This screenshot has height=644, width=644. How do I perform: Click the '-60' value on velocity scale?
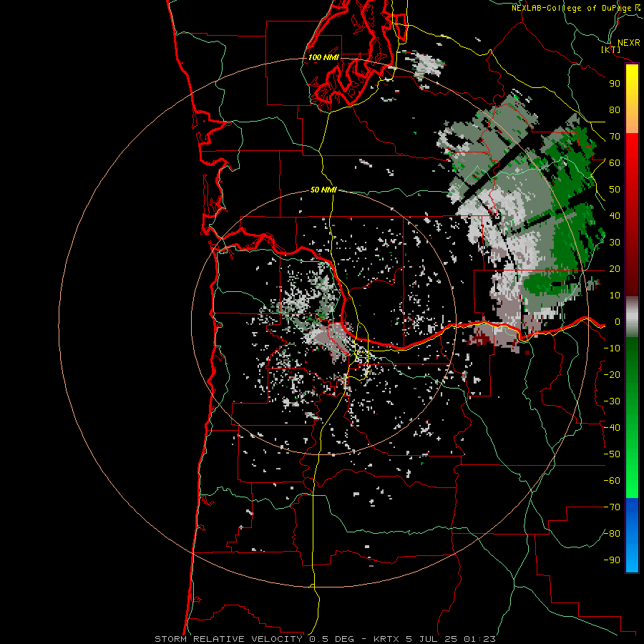point(612,481)
